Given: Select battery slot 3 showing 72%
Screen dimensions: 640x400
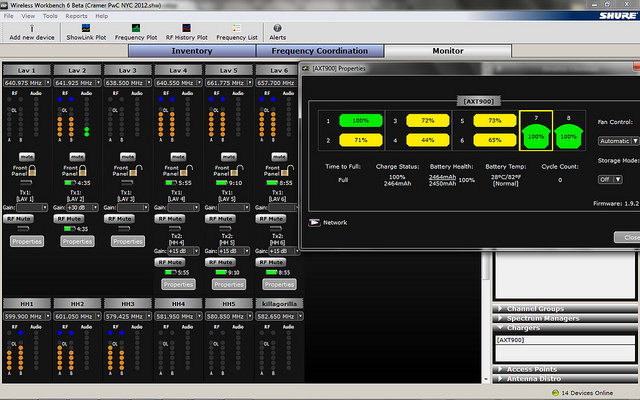Looking at the screenshot, I should [428, 120].
